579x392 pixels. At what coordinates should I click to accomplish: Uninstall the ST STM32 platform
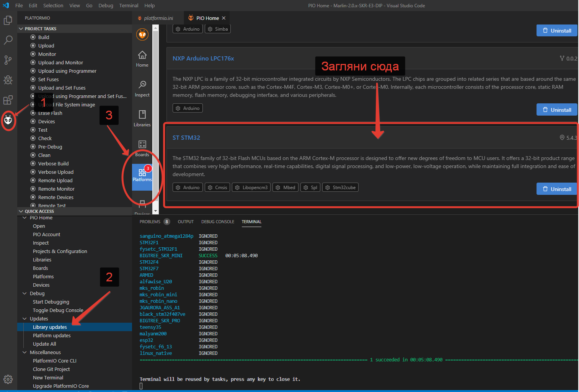click(x=556, y=189)
